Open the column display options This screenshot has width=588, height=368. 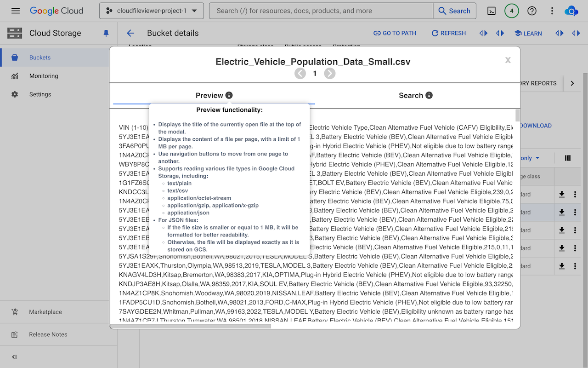point(568,158)
